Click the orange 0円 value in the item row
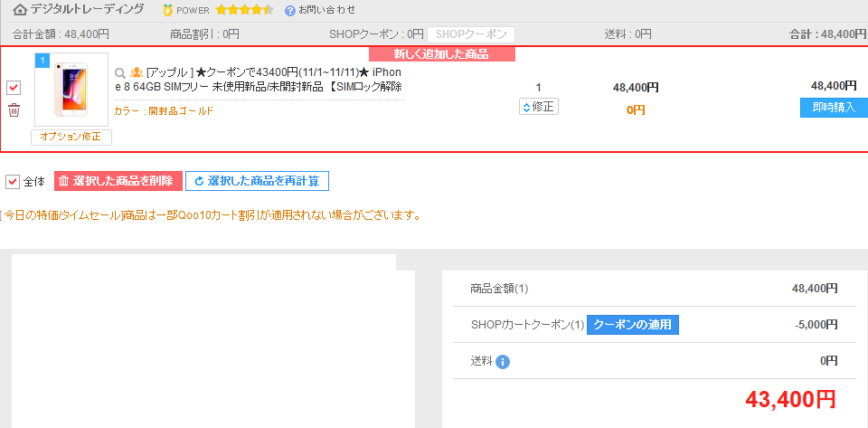This screenshot has height=428, width=868. tap(636, 109)
